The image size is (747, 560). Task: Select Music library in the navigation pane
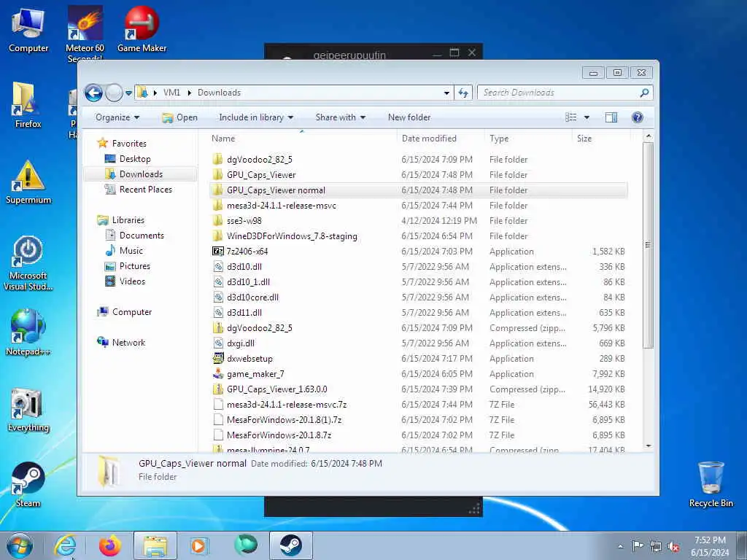pyautogui.click(x=131, y=251)
